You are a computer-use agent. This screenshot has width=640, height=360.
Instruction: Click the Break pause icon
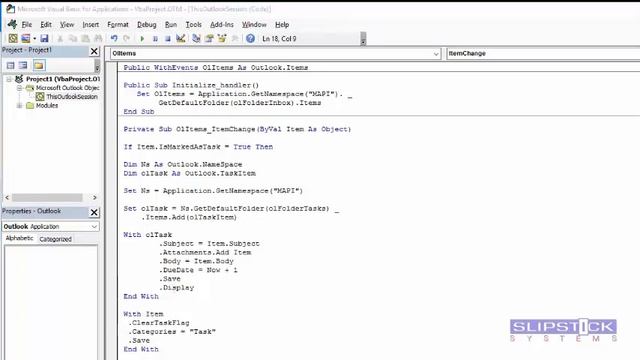[155, 39]
